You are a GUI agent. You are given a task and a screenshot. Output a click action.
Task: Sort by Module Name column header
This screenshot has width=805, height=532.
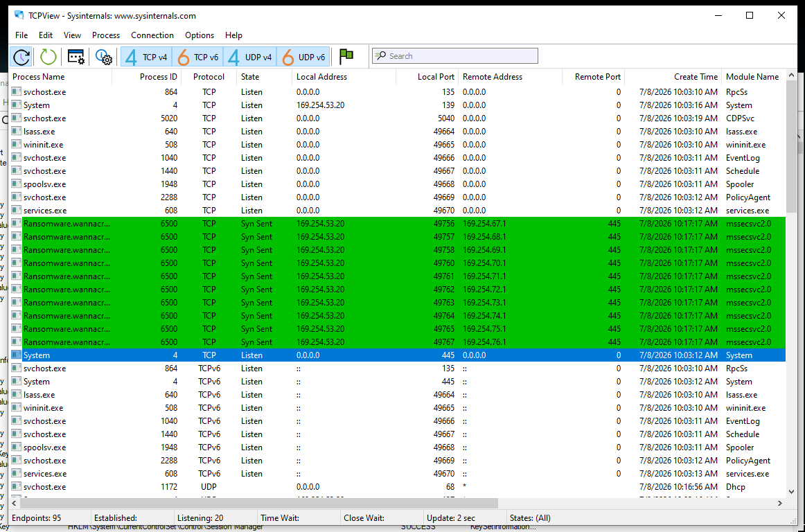[753, 77]
